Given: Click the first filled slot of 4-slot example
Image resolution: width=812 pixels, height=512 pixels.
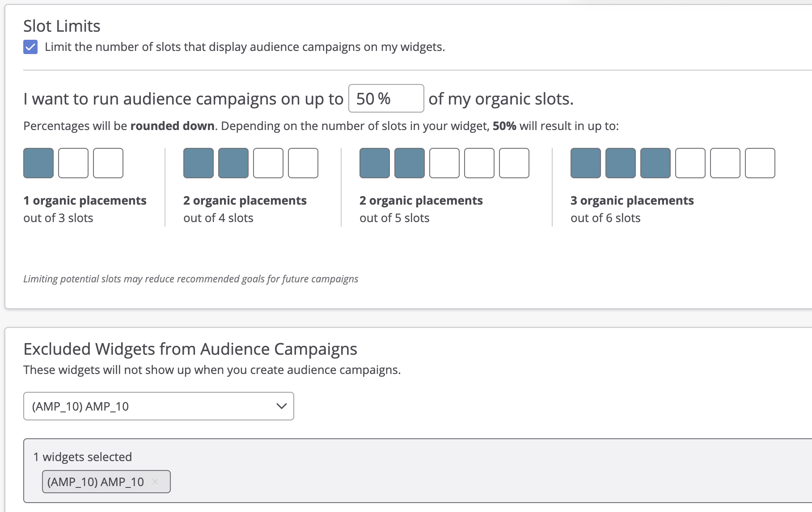Looking at the screenshot, I should pyautogui.click(x=199, y=163).
